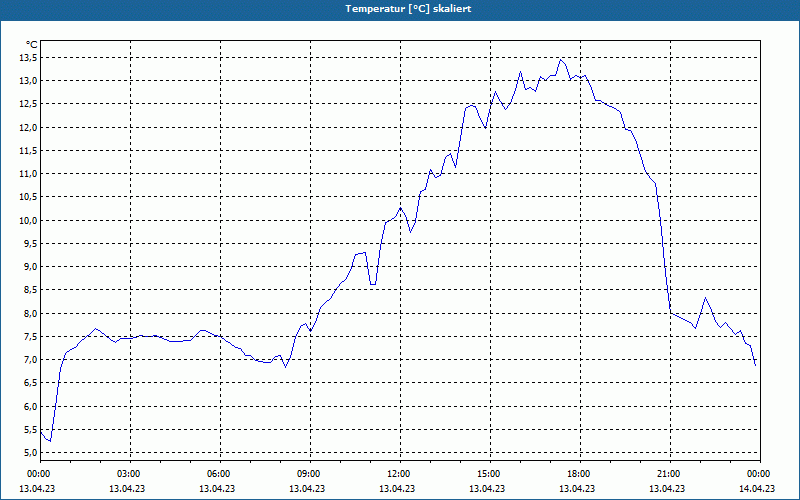This screenshot has width=800, height=500.
Task: Select the 13.04.23 date under 12:00
Action: click(x=396, y=488)
